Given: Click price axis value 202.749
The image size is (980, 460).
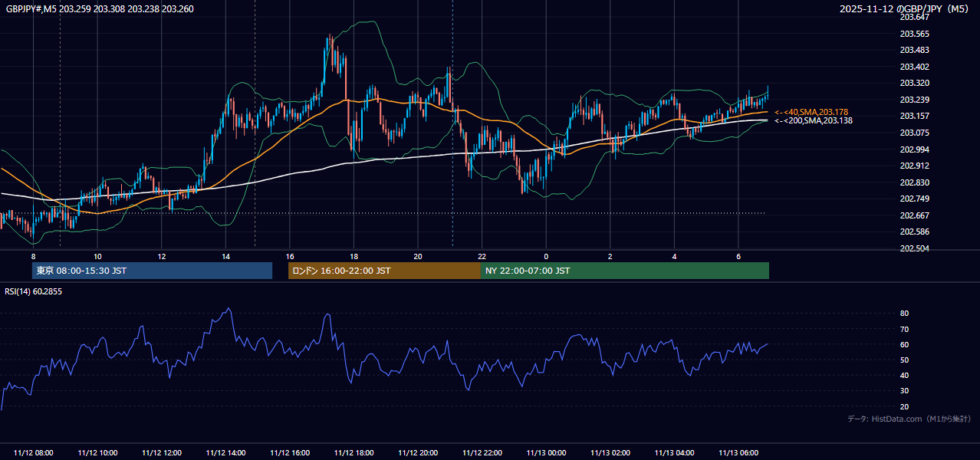Looking at the screenshot, I should coord(914,199).
